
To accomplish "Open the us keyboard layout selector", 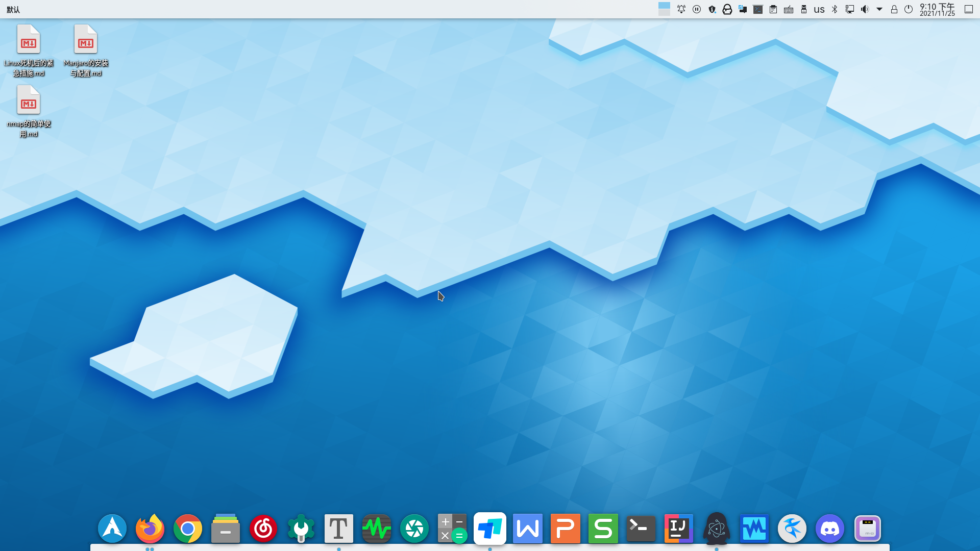I will pyautogui.click(x=819, y=9).
